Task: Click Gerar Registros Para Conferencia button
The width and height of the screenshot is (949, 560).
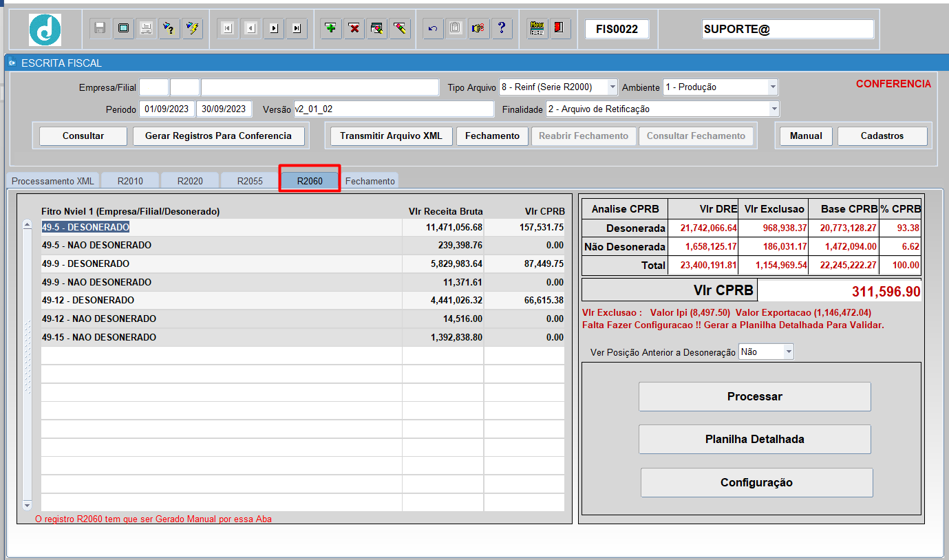Action: [218, 136]
